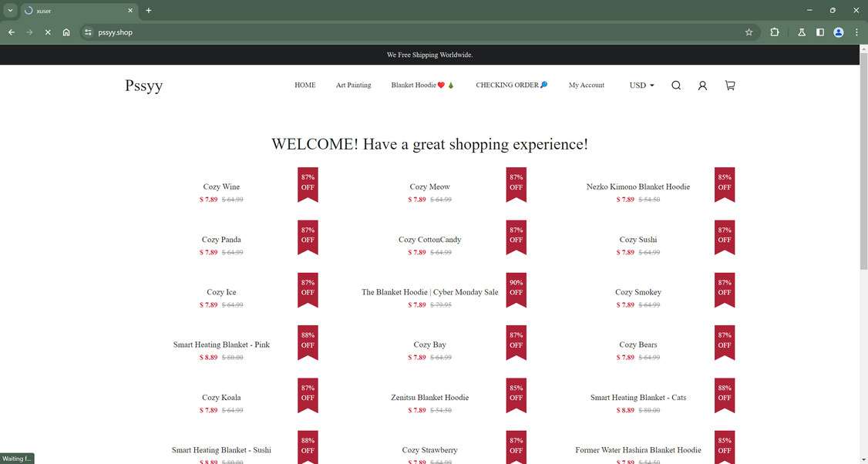Open Cozy Smokey product
The image size is (868, 464).
(638, 292)
